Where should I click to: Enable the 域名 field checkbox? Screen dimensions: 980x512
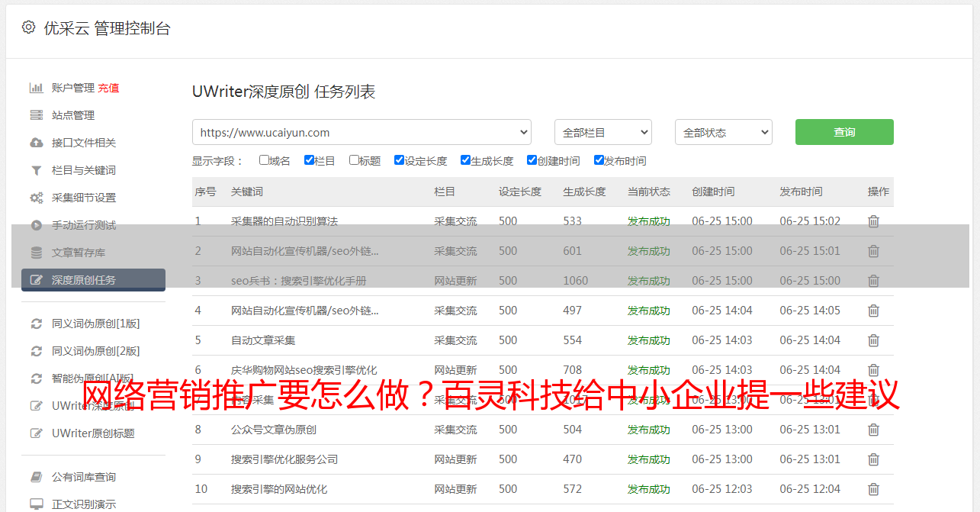click(x=264, y=160)
